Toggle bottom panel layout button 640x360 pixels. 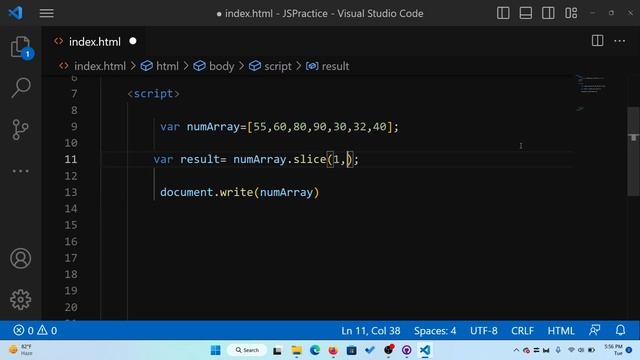(525, 13)
